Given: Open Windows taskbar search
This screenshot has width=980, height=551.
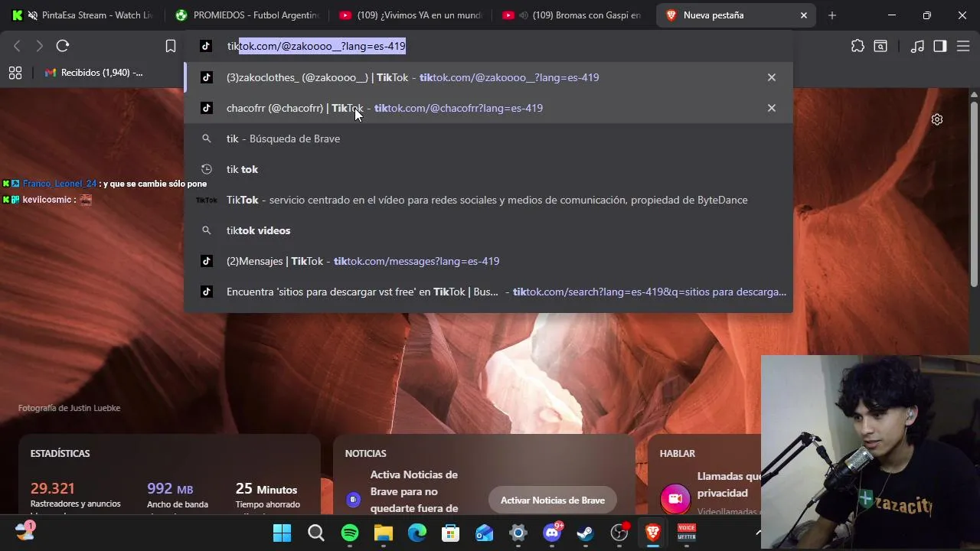Looking at the screenshot, I should tap(316, 533).
